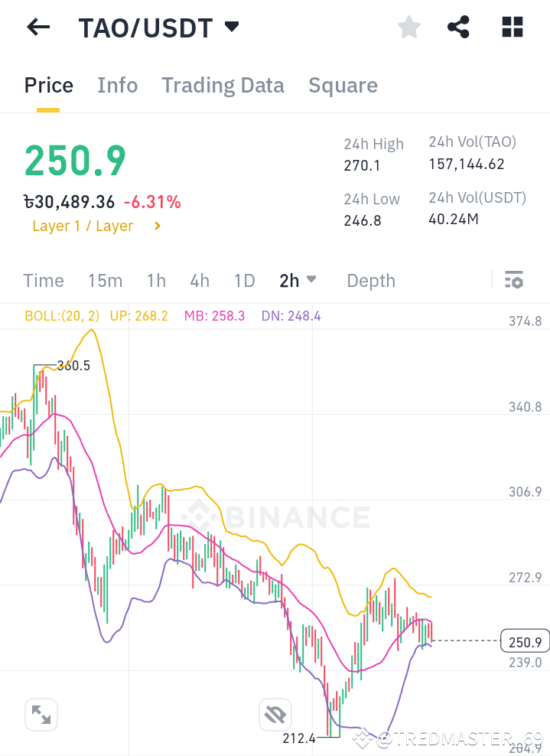Select the 15m timeframe button
550x756 pixels.
pos(105,280)
